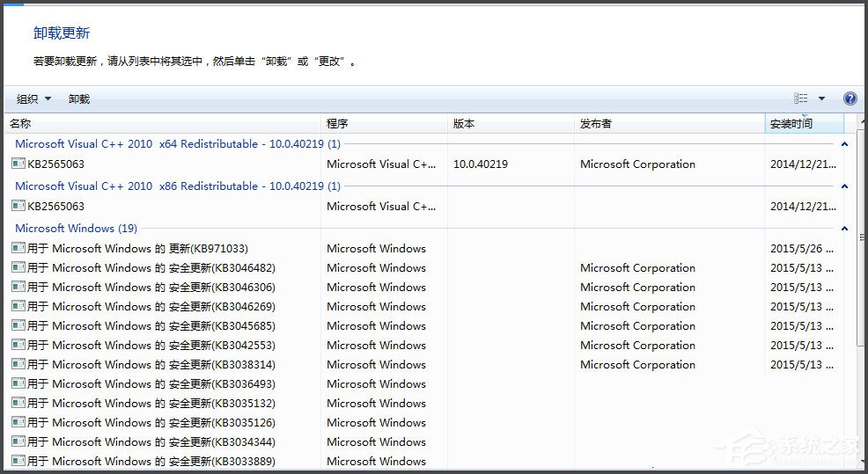Collapse the Visual C++ 2010 x64 group

(844, 143)
